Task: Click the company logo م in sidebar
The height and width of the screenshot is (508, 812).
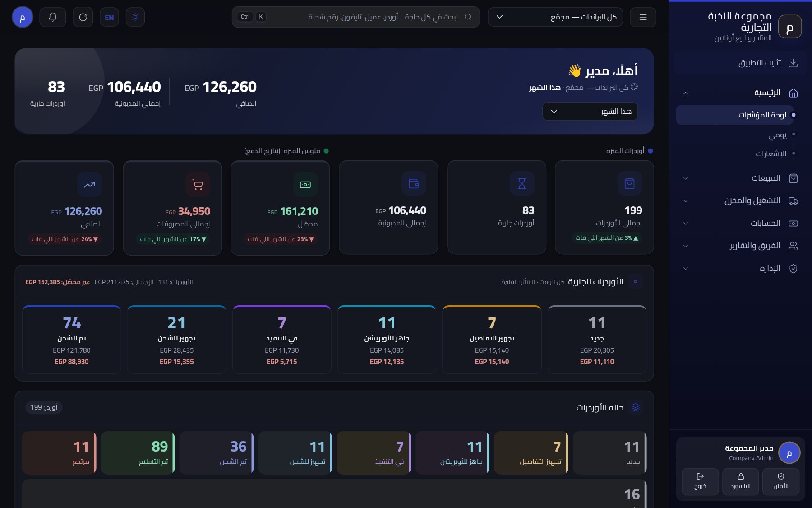Action: [789, 27]
